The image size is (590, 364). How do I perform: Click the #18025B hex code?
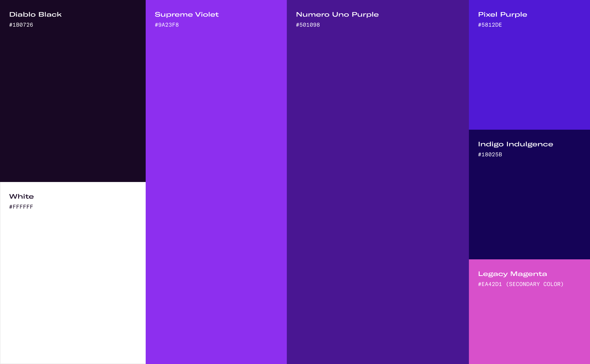[x=490, y=154]
